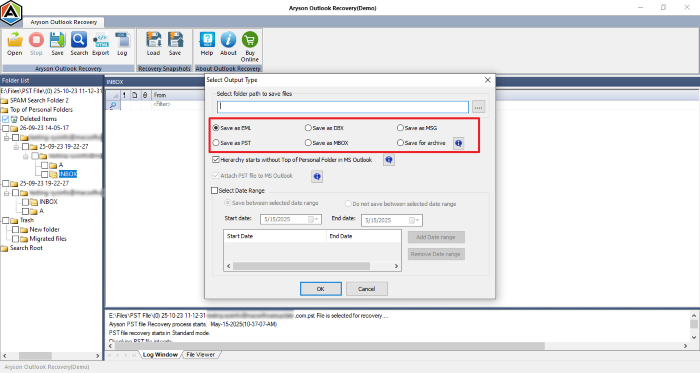Viewport: 700px width, 373px height.
Task: Check the Migrated files checkbox
Action: [x=16, y=239]
